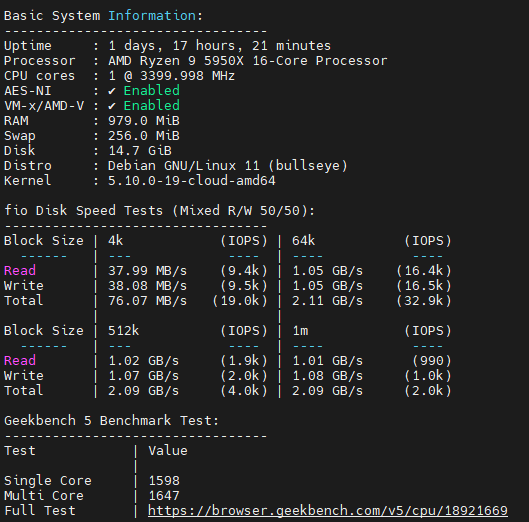The image size is (529, 522).
Task: Click the Multi Core score 1647
Action: [x=164, y=495]
